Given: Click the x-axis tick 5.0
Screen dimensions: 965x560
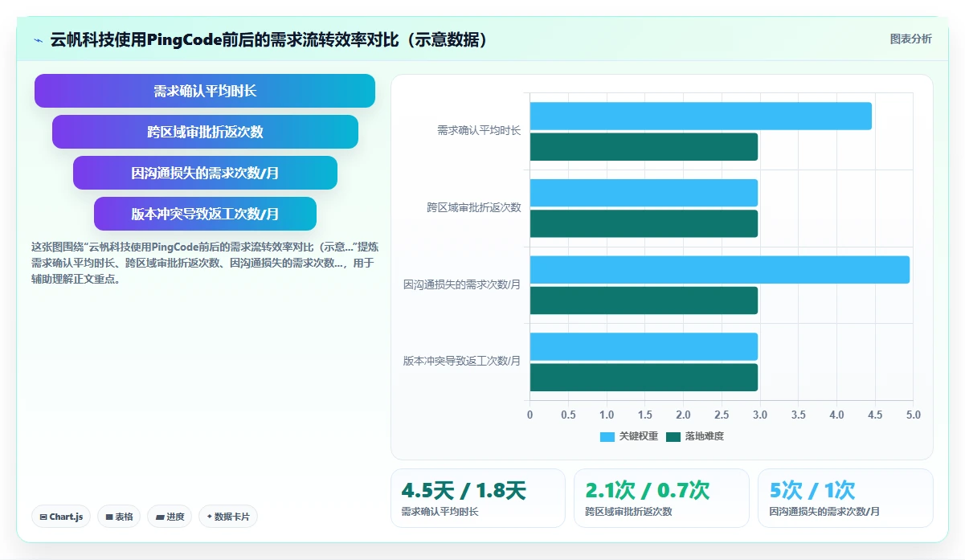Looking at the screenshot, I should (x=913, y=415).
